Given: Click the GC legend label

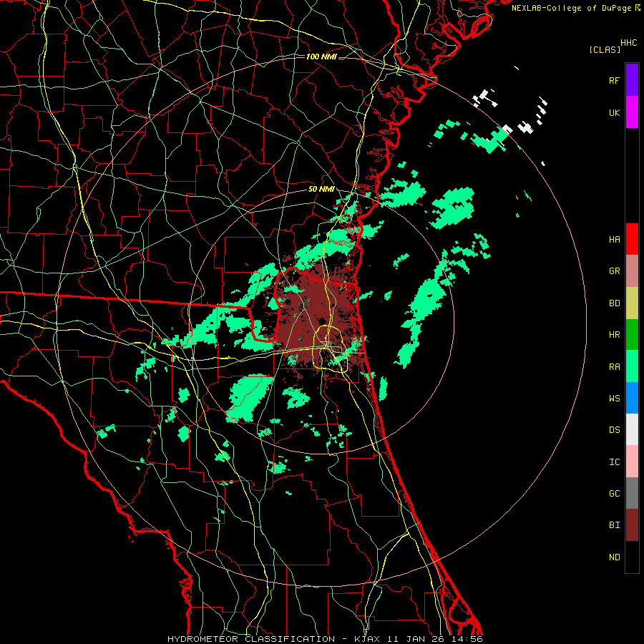Looking at the screenshot, I should pos(614,494).
